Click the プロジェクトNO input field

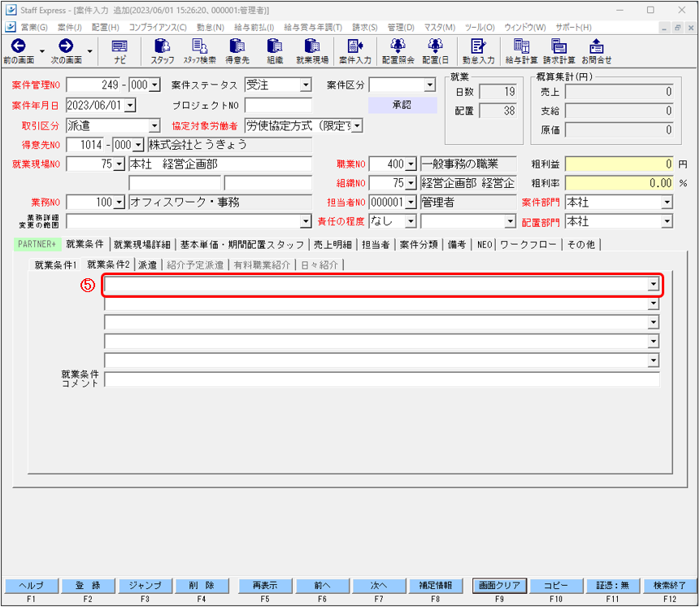coord(278,106)
